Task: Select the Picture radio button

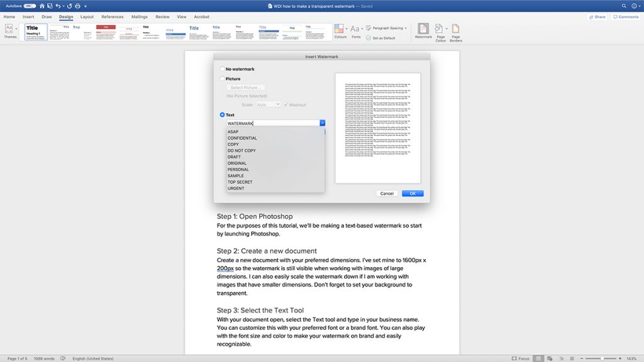Action: [x=223, y=79]
